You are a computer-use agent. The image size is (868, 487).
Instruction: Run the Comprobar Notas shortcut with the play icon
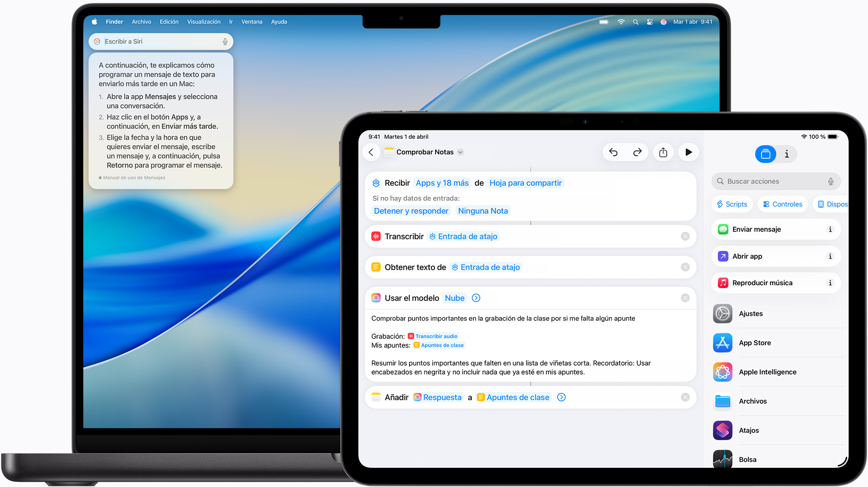(x=689, y=152)
